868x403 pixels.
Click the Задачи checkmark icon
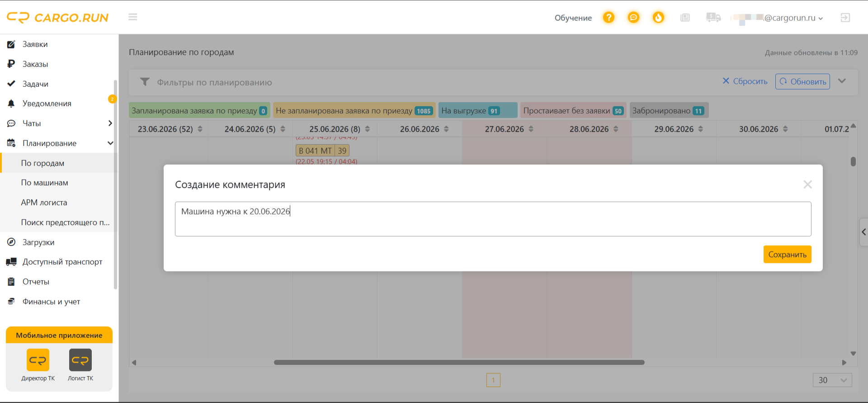pyautogui.click(x=11, y=84)
